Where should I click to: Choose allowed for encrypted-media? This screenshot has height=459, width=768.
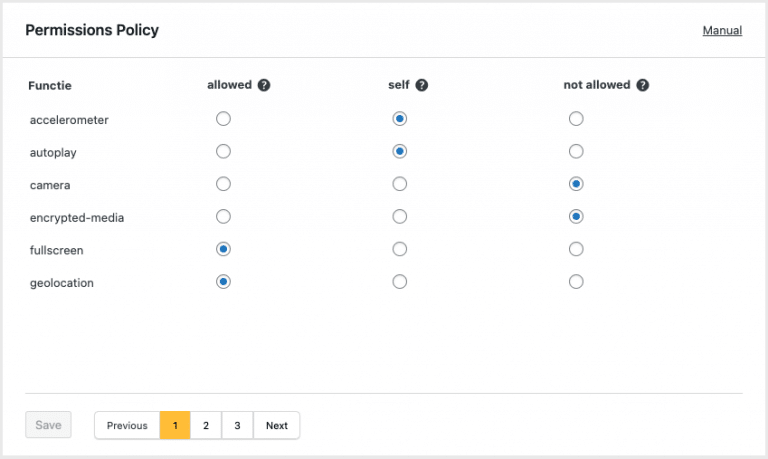point(224,217)
